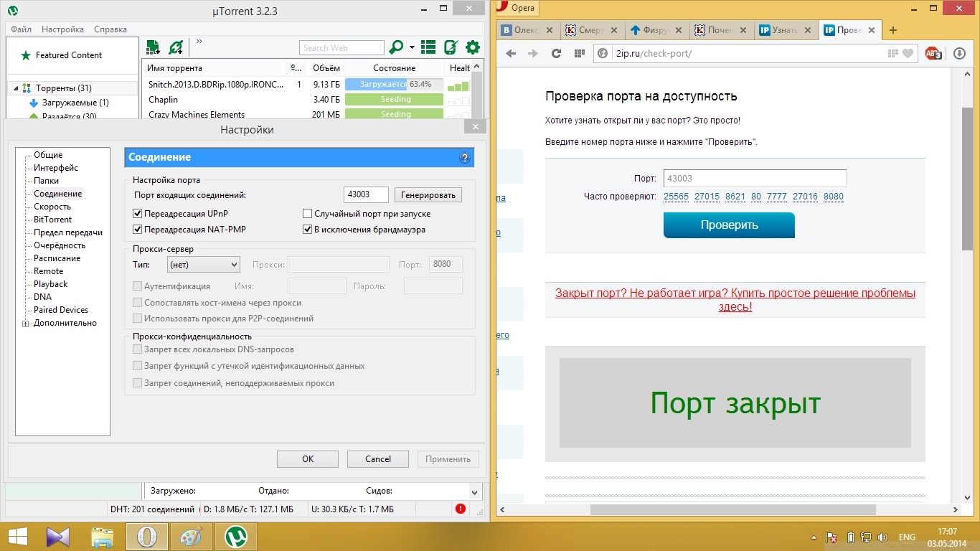Open Opera downloads icon
This screenshot has height=551, width=980.
tap(960, 53)
